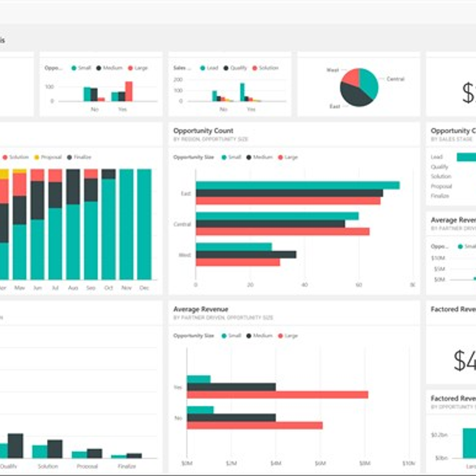The image size is (476, 476).
Task: Click the red Large legend marker in top-left small chart
Action: (130, 68)
